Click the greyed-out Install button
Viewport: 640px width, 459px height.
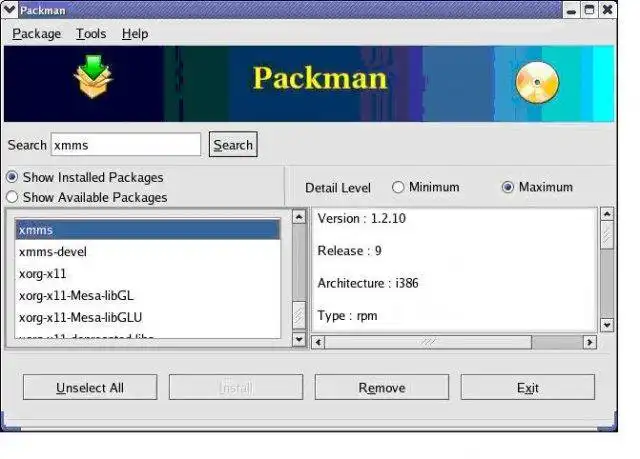tap(236, 387)
